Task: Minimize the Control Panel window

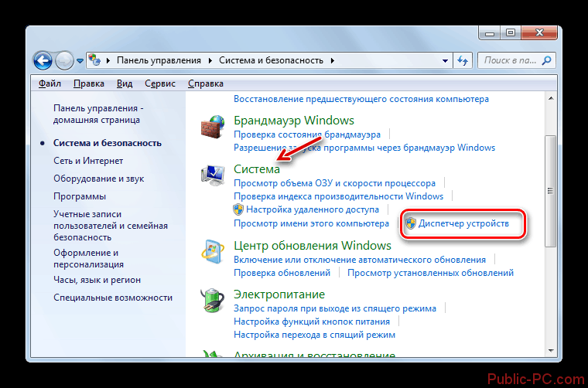Action: click(x=490, y=33)
